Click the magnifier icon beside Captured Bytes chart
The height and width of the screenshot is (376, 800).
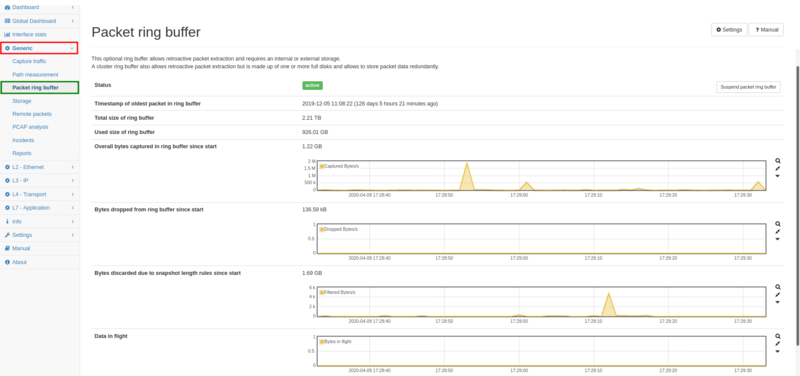click(778, 161)
